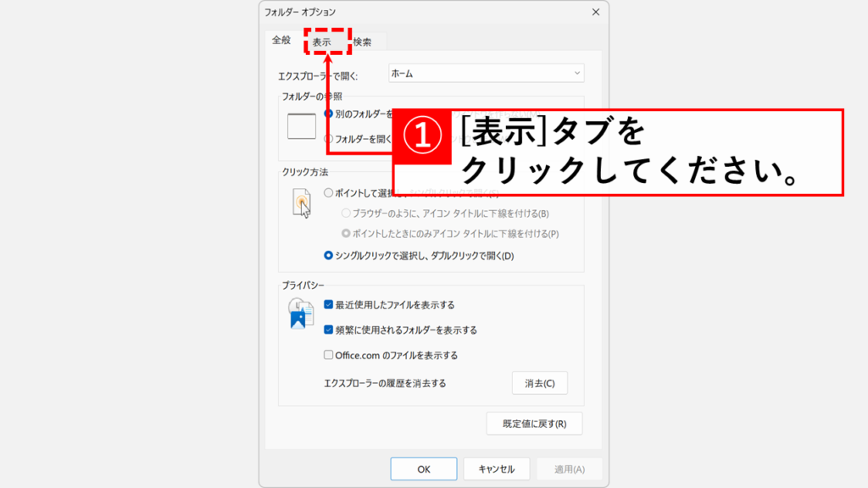Close the フォルダー オプション dialog
This screenshot has width=868, height=488.
point(596,12)
